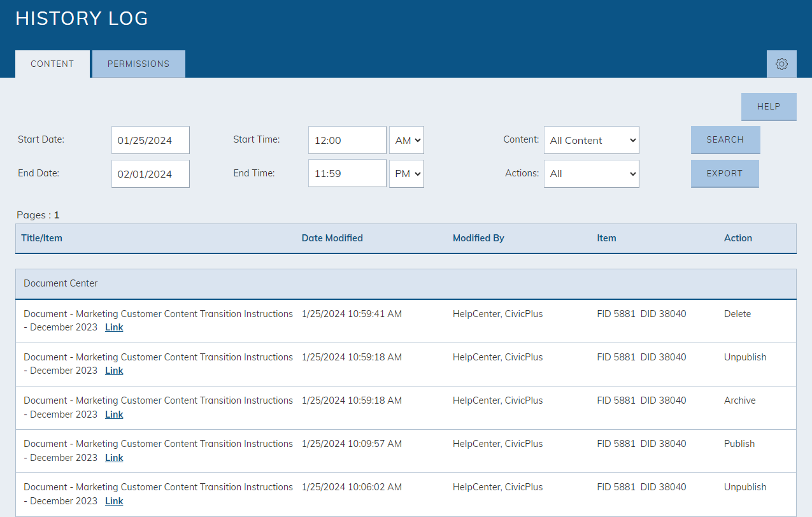Viewport: 812px width, 517px height.
Task: Select the 10:59:41 AM date cell
Action: pos(352,314)
